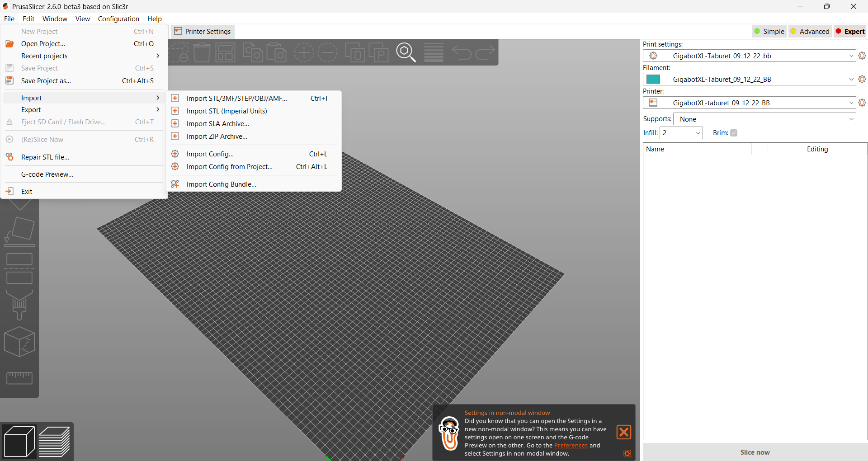Image resolution: width=868 pixels, height=461 pixels.
Task: Click the gear icon next to Printer preset
Action: [862, 103]
